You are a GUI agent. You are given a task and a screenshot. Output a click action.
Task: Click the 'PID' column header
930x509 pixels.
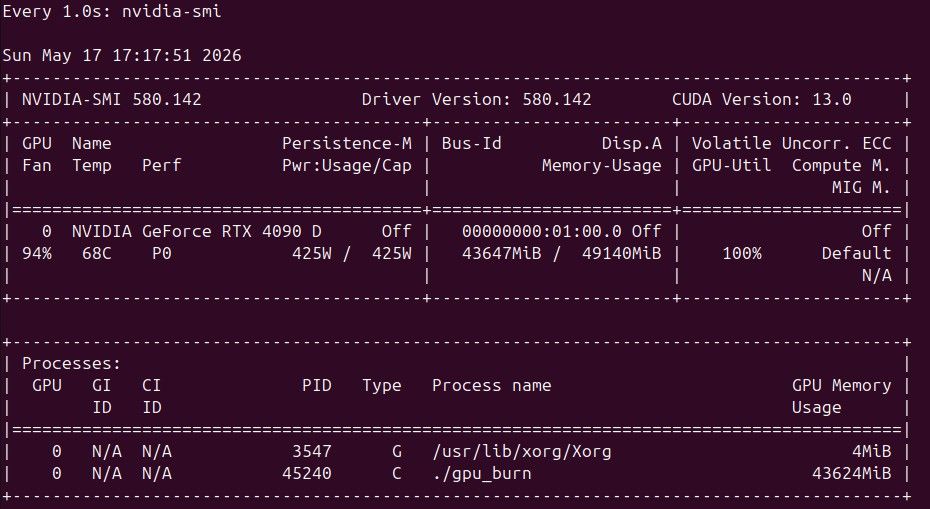(x=317, y=385)
